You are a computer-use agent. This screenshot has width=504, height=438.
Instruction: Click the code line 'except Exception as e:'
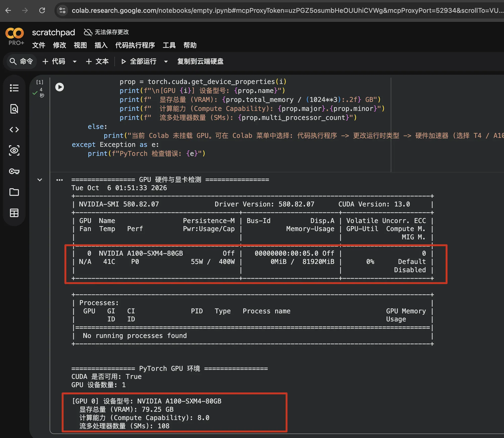tap(115, 144)
